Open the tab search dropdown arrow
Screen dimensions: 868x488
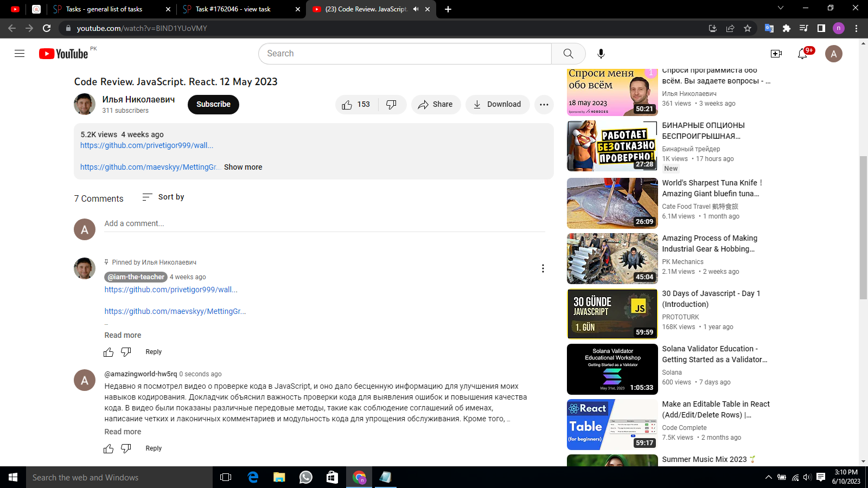pyautogui.click(x=781, y=8)
